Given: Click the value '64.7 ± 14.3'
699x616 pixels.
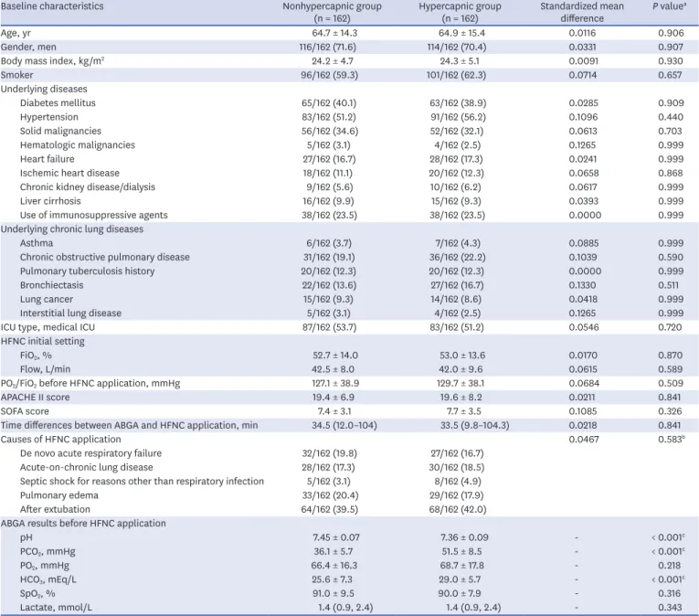Looking at the screenshot, I should coord(334,33).
